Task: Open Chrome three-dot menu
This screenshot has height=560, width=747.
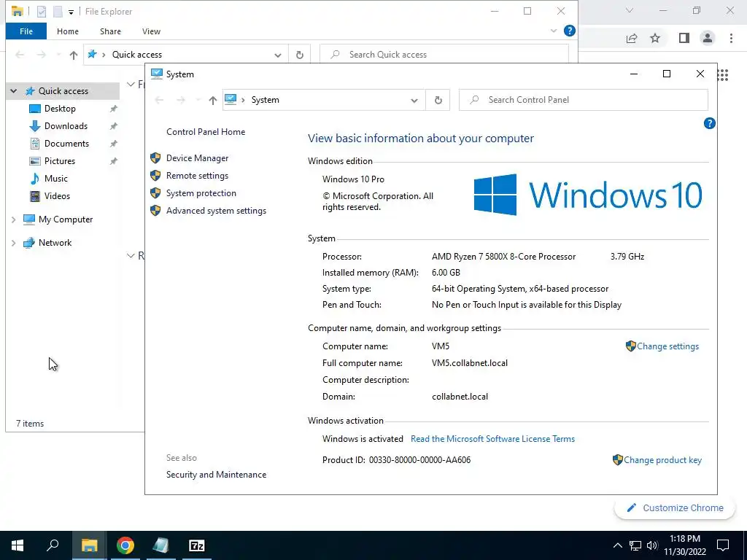Action: pos(731,38)
